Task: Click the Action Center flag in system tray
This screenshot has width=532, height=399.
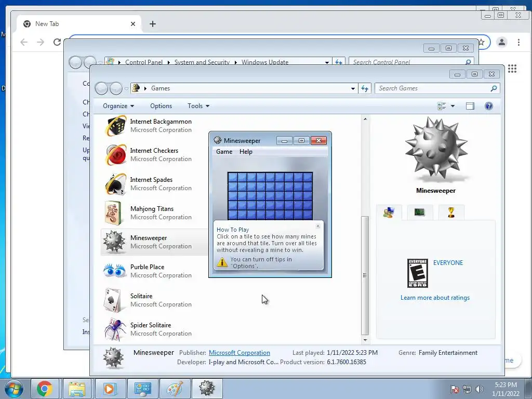Action: (455, 389)
